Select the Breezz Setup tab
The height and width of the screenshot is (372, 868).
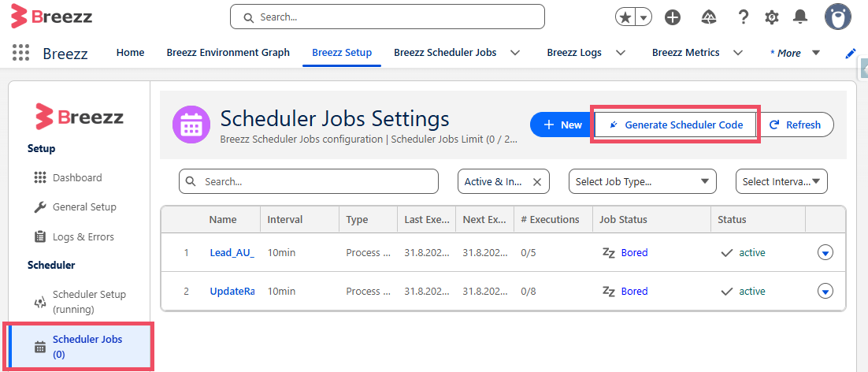tap(342, 53)
